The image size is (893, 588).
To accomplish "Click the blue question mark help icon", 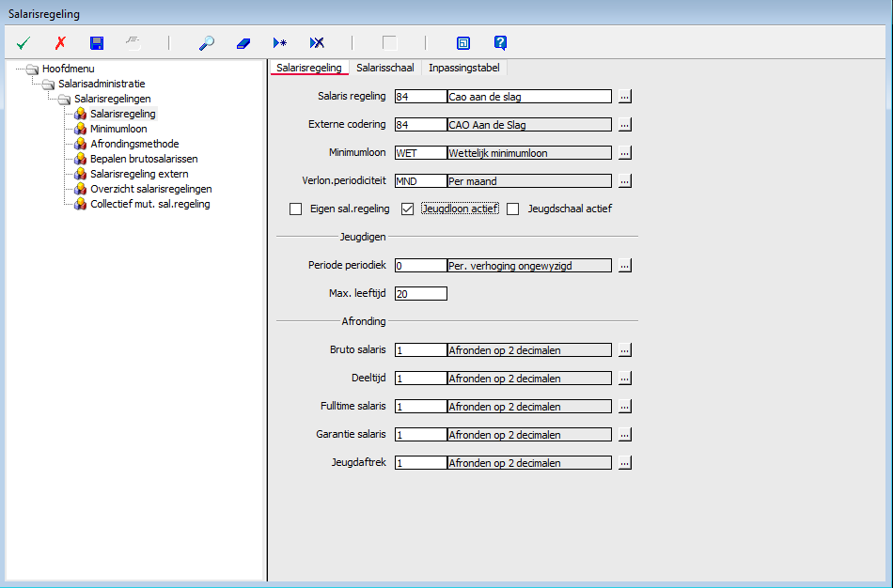I will [x=500, y=42].
